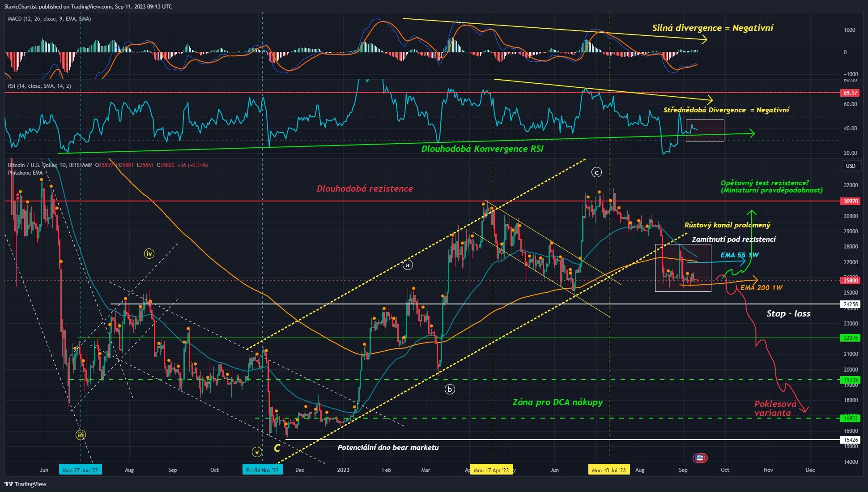Click the MACD (12, 26, close, 9, EMA, EMA) legend

click(x=49, y=19)
